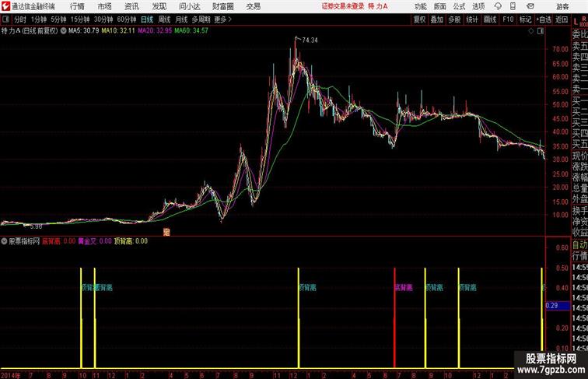Image resolution: width=588 pixels, height=379 pixels.
Task: Open the 股票指标网 sub-chart indicator dropdown
Action: pos(4,241)
